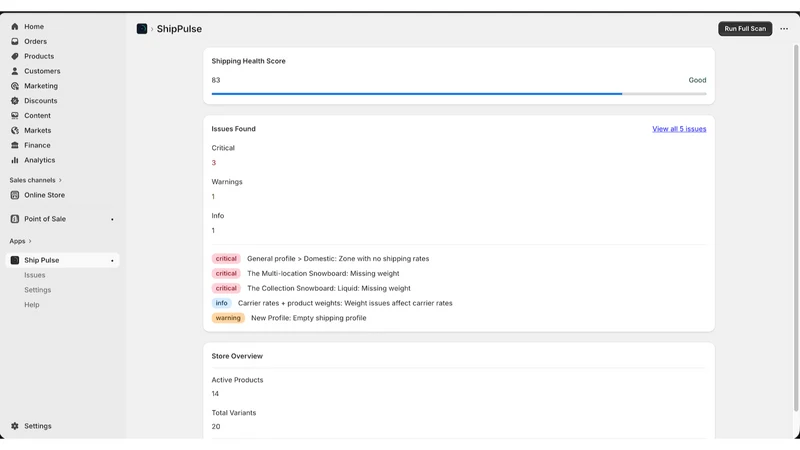Click the Content icon in the sidebar
This screenshot has width=800, height=450.
point(15,115)
